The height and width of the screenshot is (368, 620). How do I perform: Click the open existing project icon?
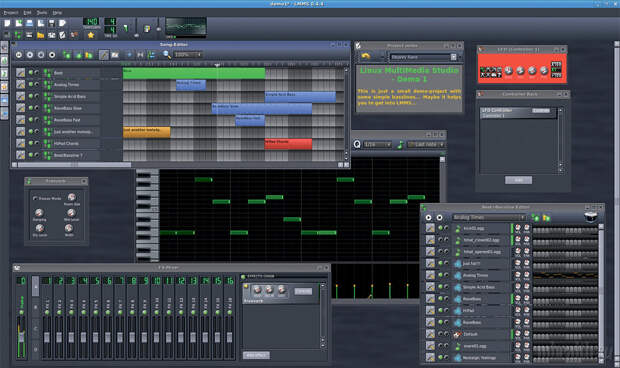pos(30,23)
